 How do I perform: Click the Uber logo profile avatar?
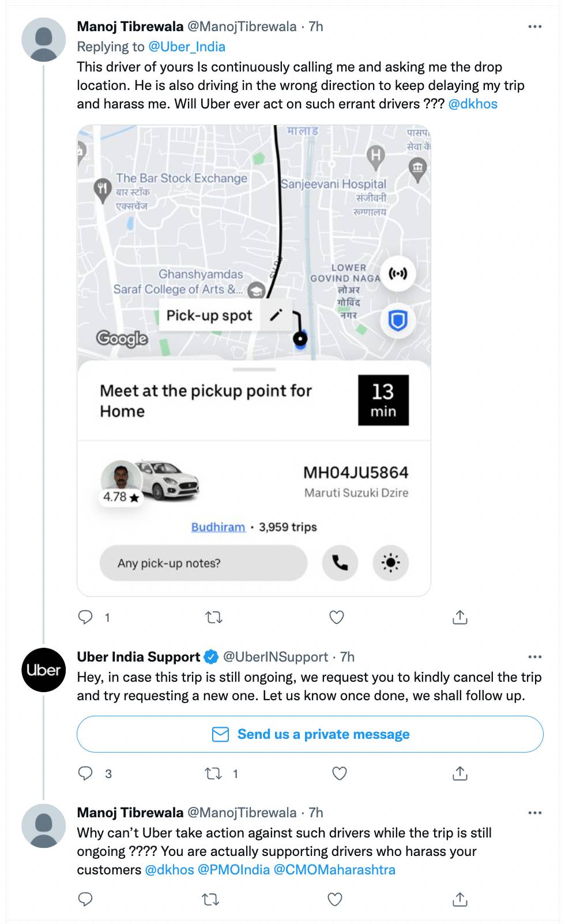(43, 670)
